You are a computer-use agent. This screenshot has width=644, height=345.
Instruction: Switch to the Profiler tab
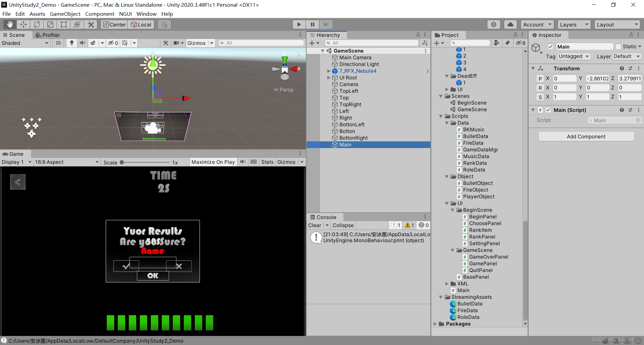48,35
